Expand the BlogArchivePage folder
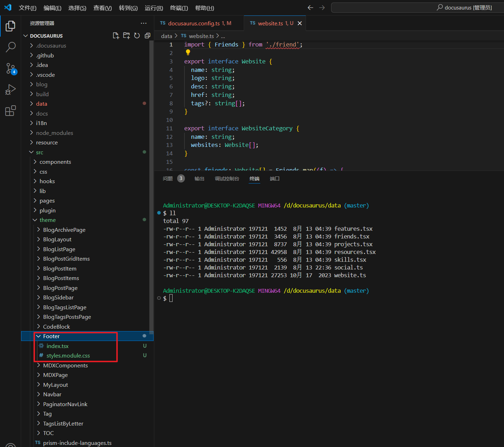This screenshot has width=504, height=447. coord(87,230)
